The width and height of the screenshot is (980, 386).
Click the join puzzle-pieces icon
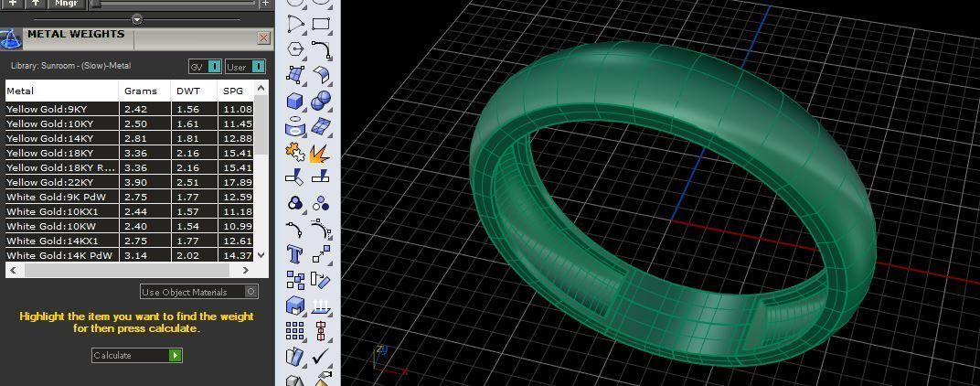click(295, 152)
